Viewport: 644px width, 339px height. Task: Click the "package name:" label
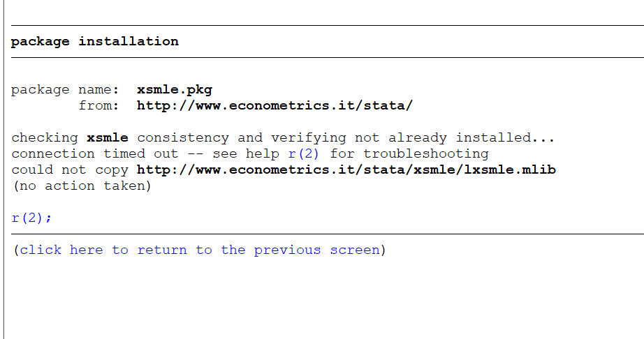coord(64,89)
